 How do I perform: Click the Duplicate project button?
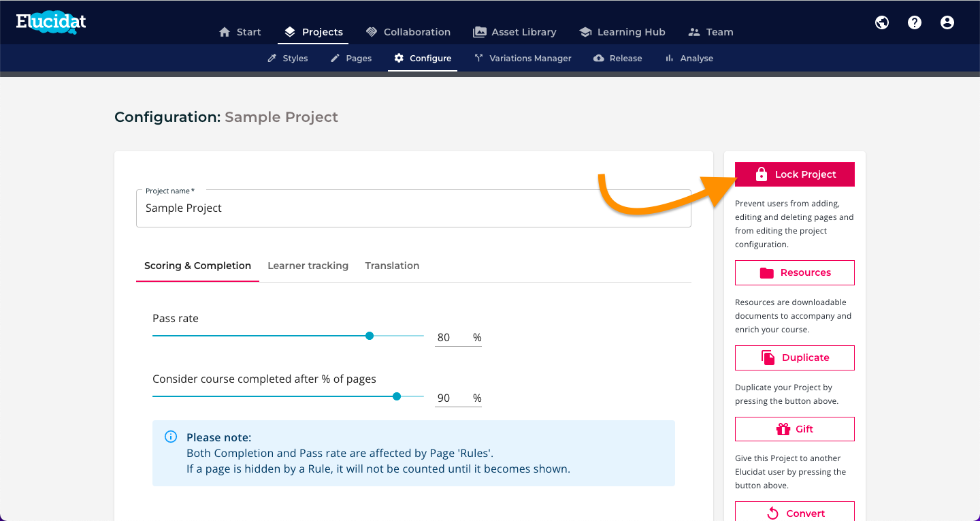tap(795, 358)
